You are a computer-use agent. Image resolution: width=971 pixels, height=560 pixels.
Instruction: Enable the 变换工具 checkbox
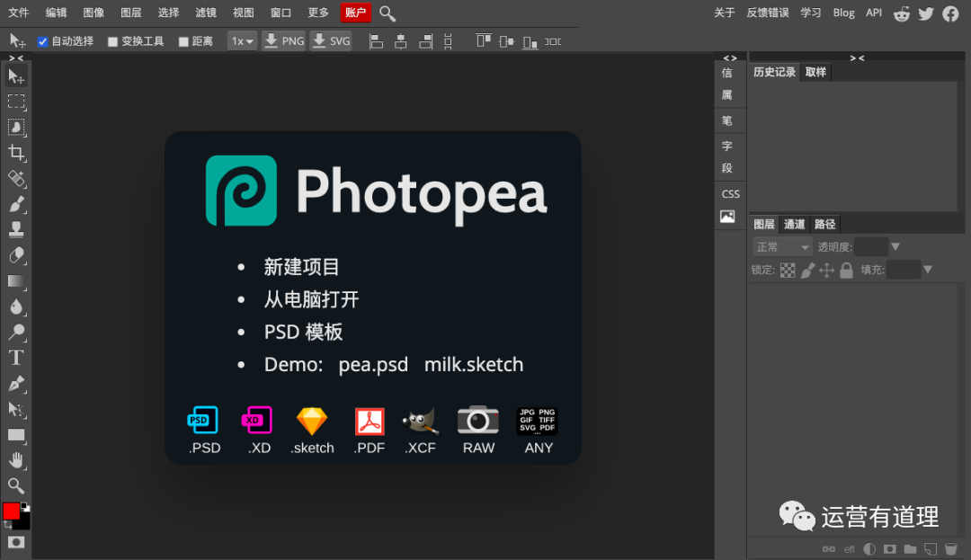[112, 41]
